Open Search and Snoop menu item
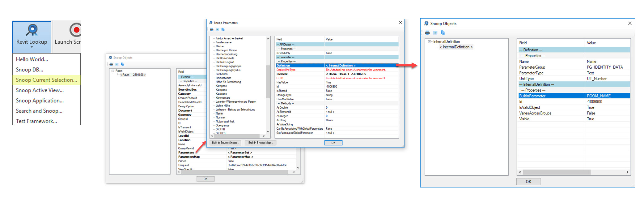The height and width of the screenshot is (198, 644). tap(39, 111)
